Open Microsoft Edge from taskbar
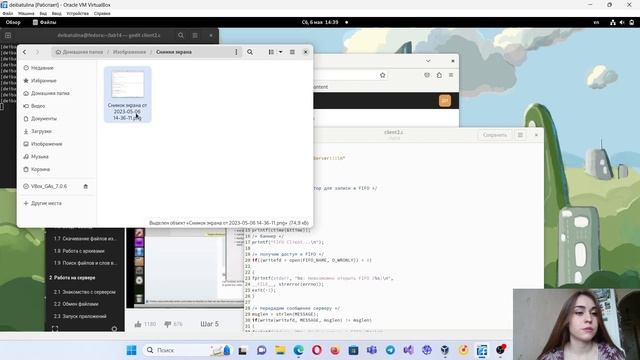Image resolution: width=640 pixels, height=360 pixels. (298, 350)
